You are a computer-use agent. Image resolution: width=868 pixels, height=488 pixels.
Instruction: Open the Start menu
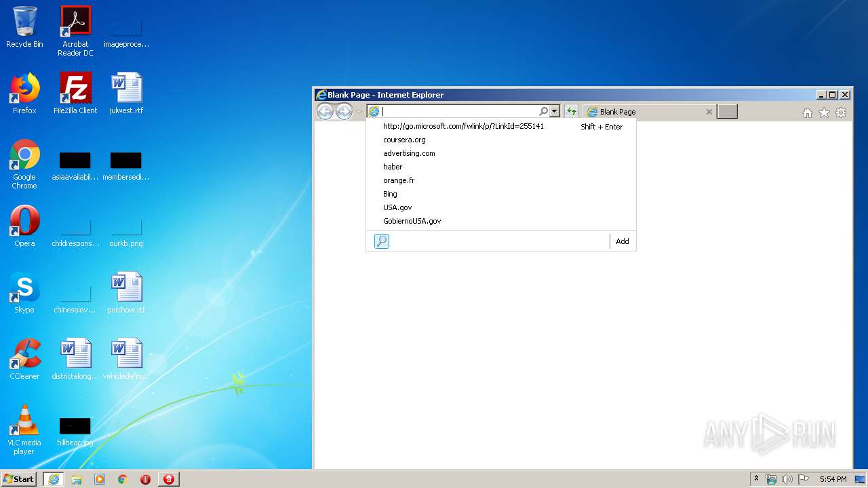(x=19, y=479)
